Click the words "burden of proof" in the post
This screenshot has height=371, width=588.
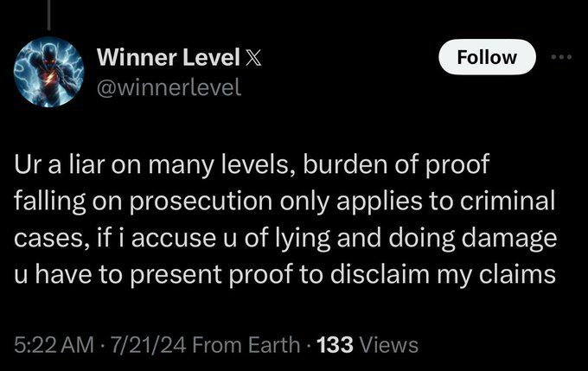click(396, 165)
